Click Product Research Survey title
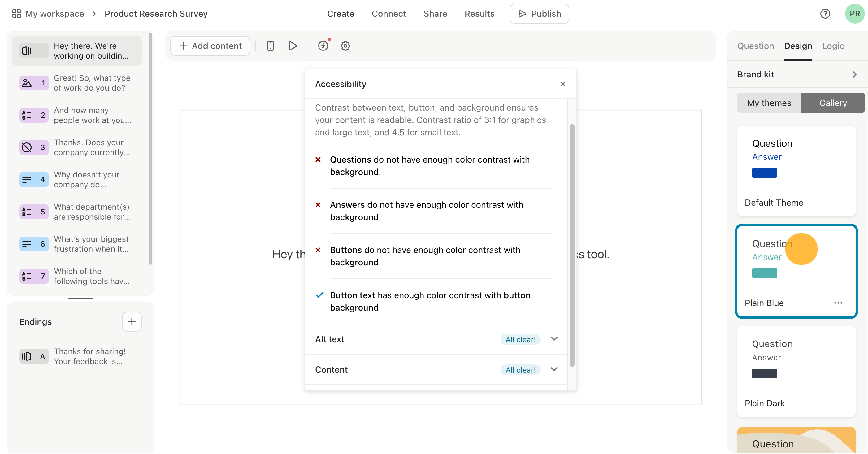 [x=156, y=14]
